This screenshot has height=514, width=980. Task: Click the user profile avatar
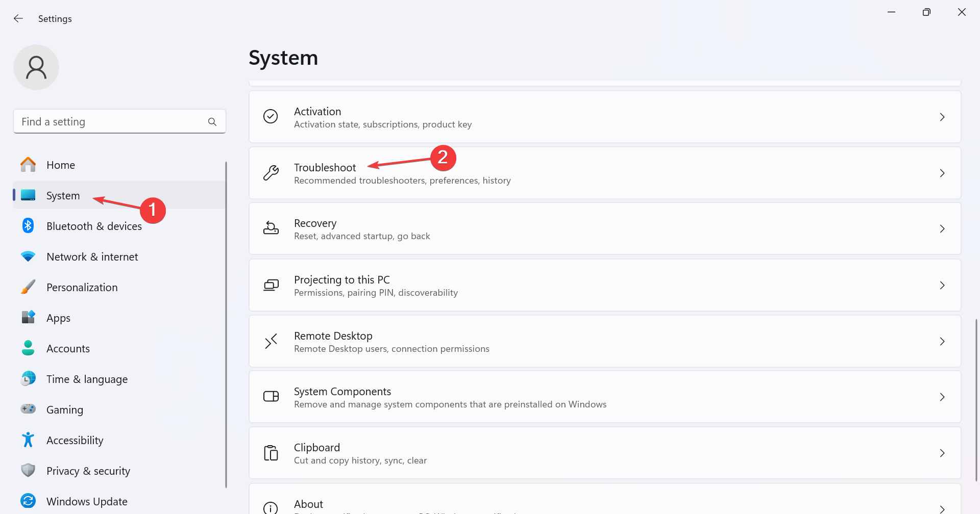[x=36, y=67]
